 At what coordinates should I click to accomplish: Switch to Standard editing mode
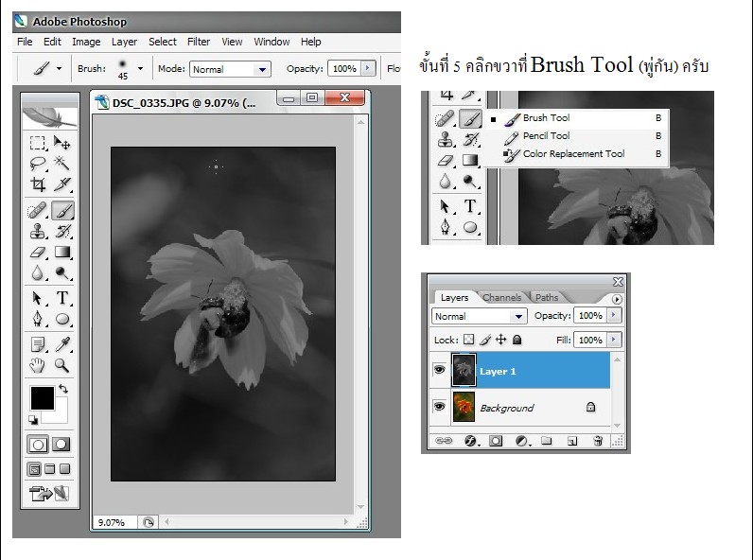[38, 445]
